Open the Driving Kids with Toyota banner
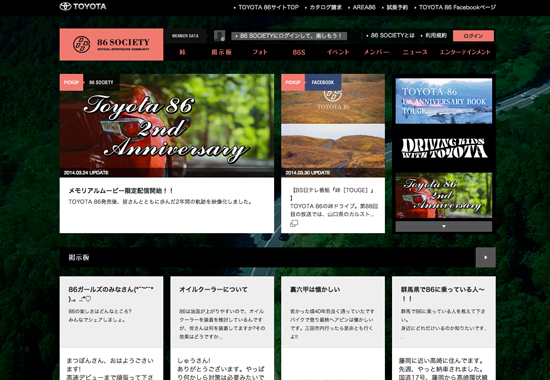550x380 pixels. (444, 148)
